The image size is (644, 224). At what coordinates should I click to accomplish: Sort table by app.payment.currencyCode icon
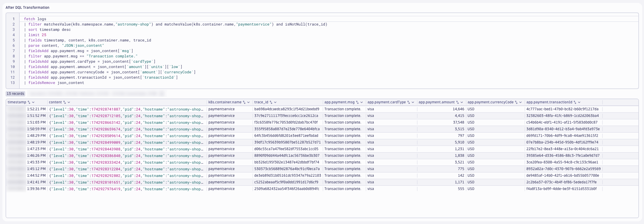516,102
